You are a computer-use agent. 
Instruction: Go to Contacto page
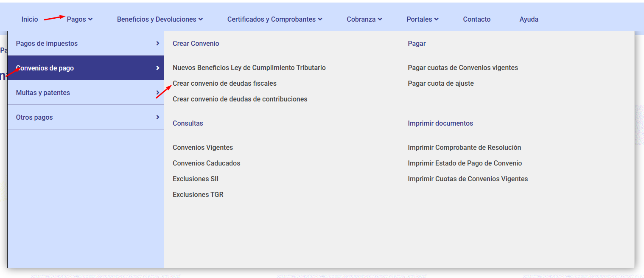click(477, 19)
